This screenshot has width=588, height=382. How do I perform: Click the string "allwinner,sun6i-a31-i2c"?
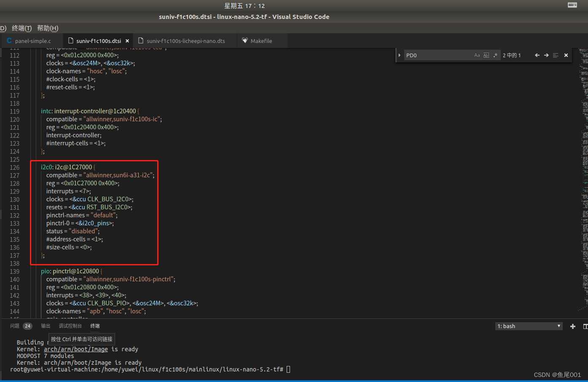pos(119,175)
